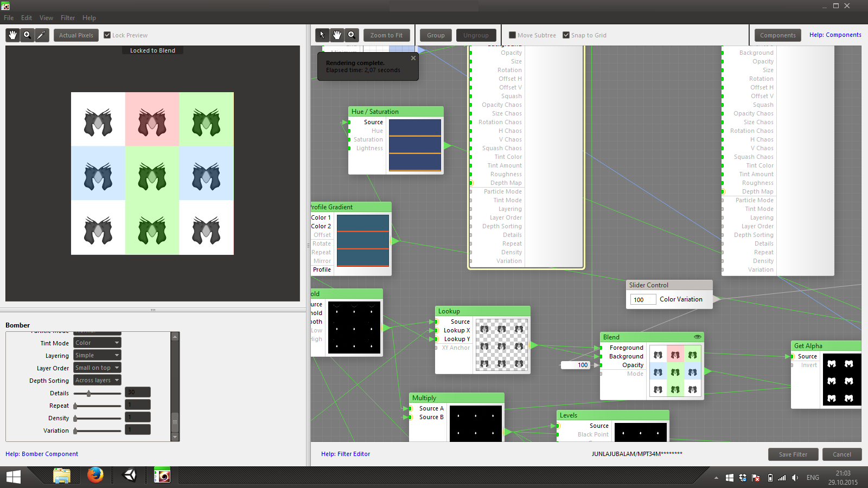Select the zoom tool in preview toolbar
868x488 pixels.
point(27,35)
